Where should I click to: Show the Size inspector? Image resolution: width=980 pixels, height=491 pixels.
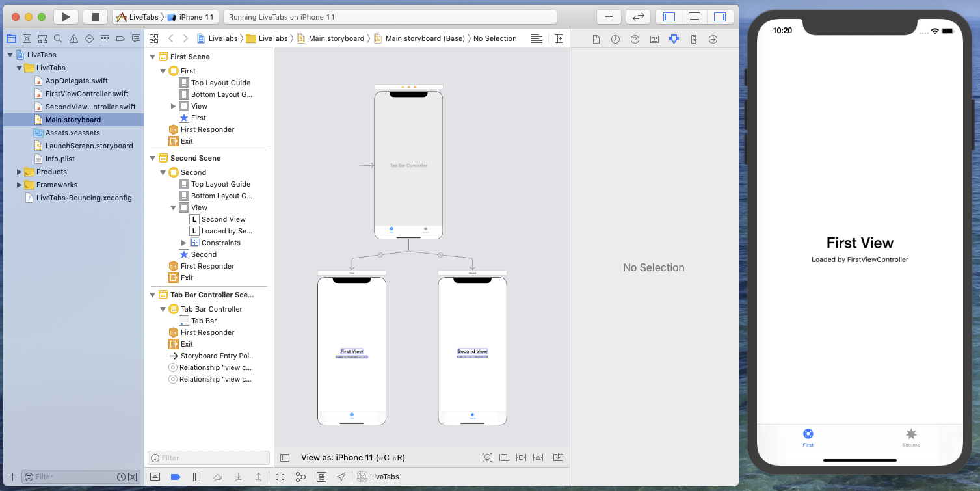(693, 39)
